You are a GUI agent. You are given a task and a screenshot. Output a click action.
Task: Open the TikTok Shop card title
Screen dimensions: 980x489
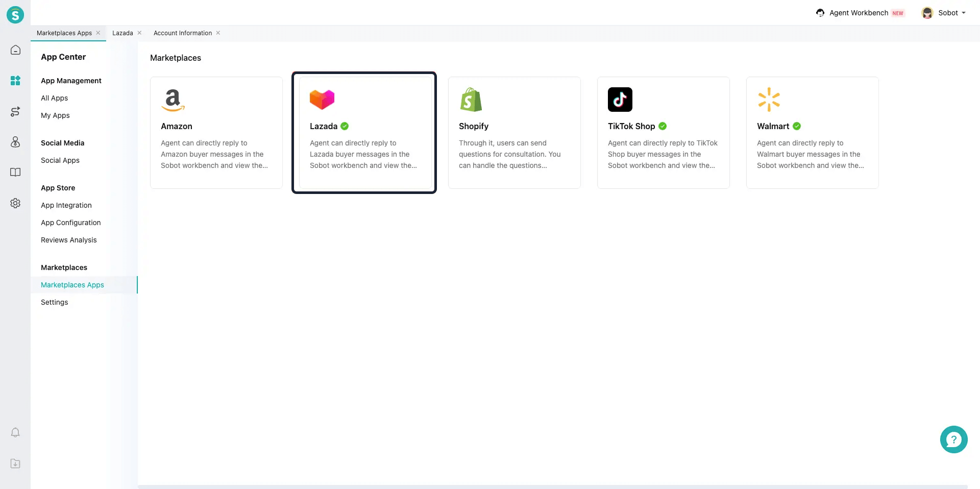point(631,126)
